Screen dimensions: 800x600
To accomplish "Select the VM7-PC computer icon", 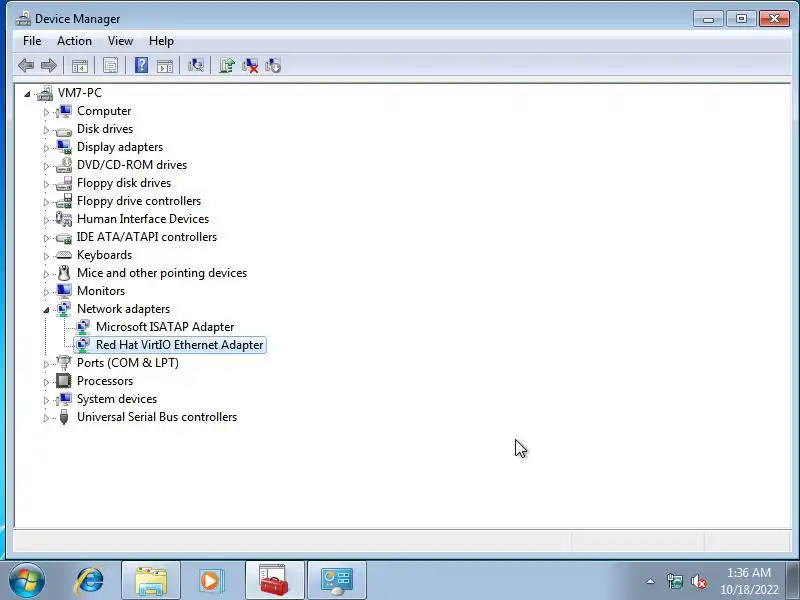I will (45, 93).
